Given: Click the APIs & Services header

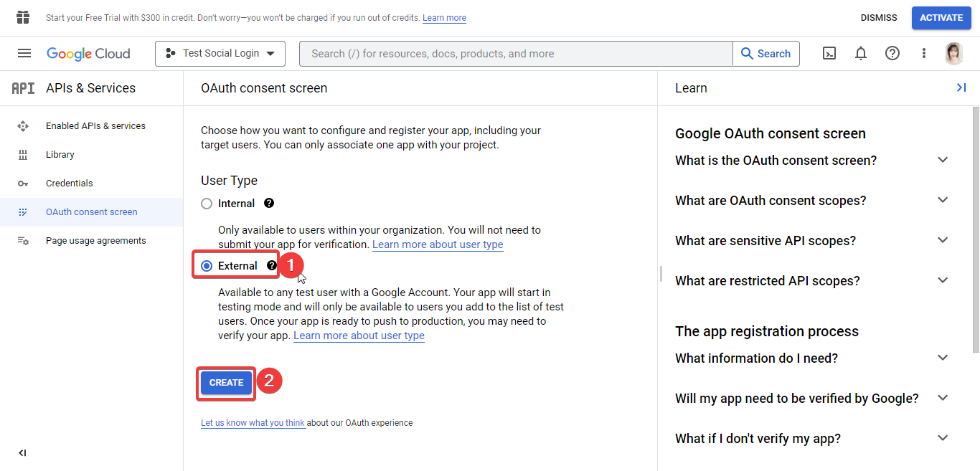Looking at the screenshot, I should pos(90,88).
